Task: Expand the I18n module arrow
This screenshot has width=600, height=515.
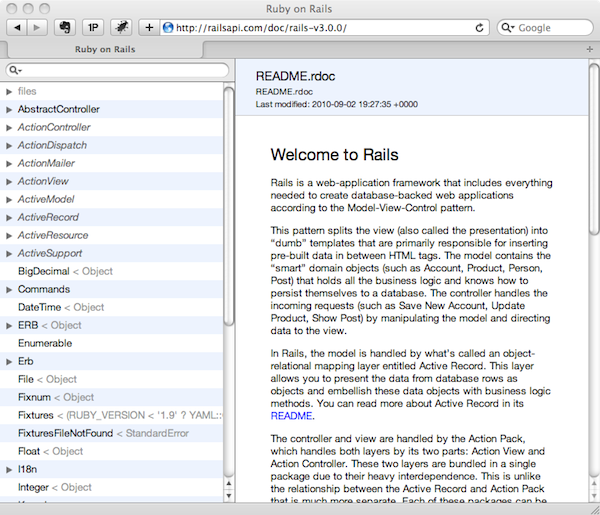Action: pos(9,469)
